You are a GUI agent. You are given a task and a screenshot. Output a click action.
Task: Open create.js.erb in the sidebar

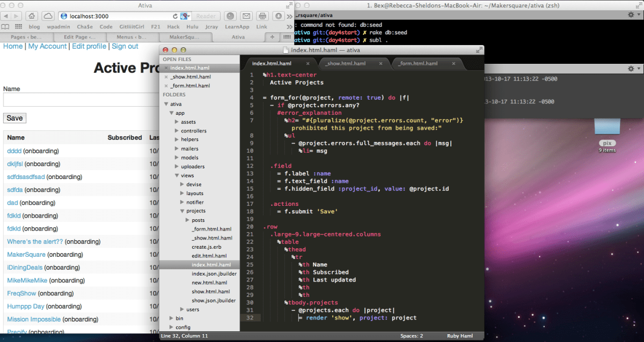[206, 247]
